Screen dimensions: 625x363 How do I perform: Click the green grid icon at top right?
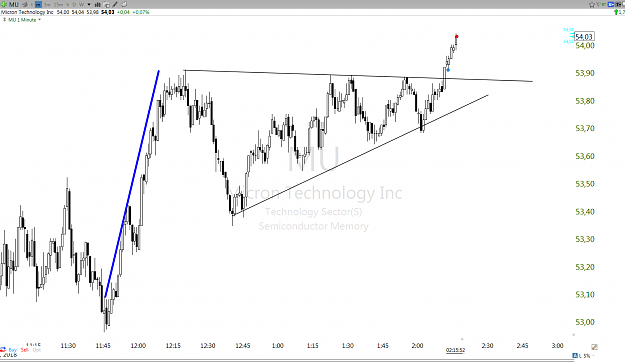click(x=604, y=4)
